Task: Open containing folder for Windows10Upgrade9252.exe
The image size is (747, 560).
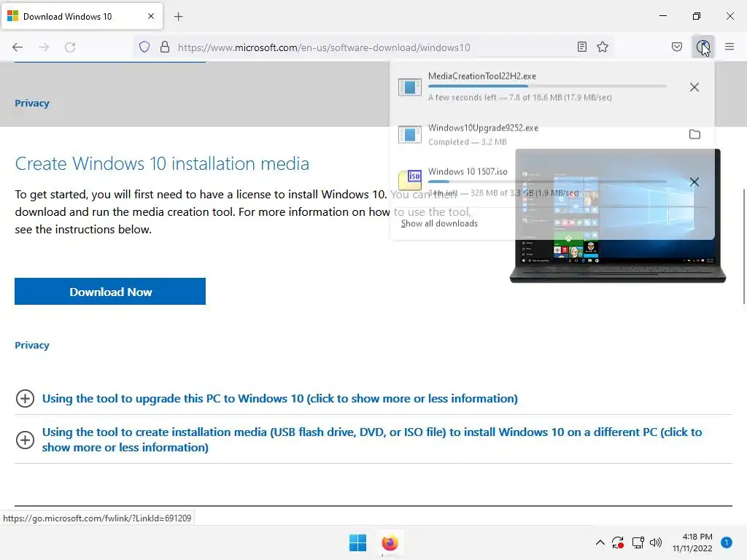Action: click(x=694, y=134)
